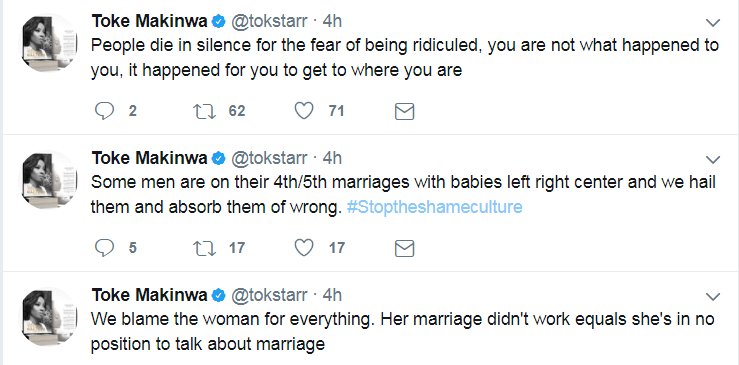Reply to the 'Some men are on their 4th/5th marriages' tweet
The width and height of the screenshot is (739, 365).
104,248
